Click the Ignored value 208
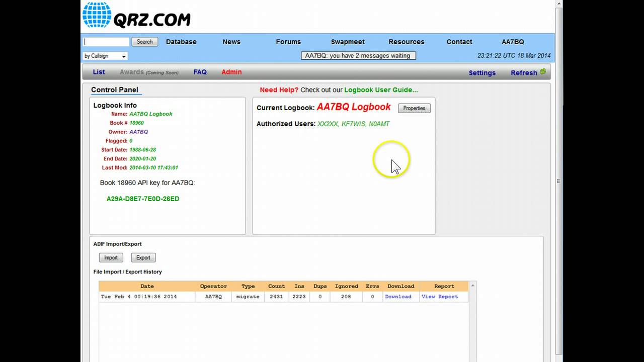This screenshot has width=644, height=362. pos(346,297)
